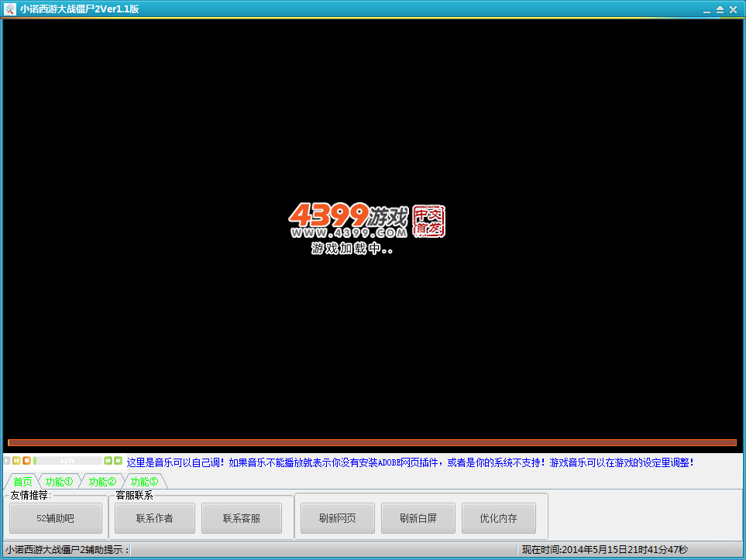Screen dimensions: 746x560
Task: Open the 功能② tab
Action: tap(102, 482)
